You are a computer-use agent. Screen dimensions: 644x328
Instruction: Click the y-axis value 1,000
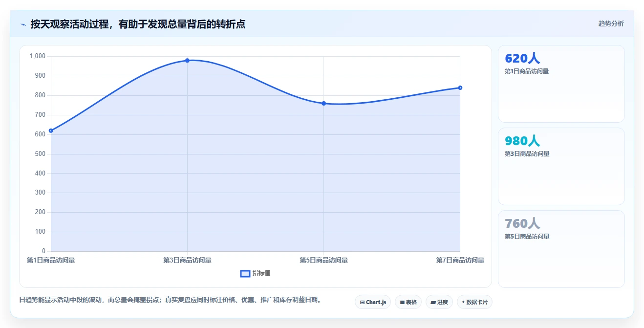(x=38, y=56)
